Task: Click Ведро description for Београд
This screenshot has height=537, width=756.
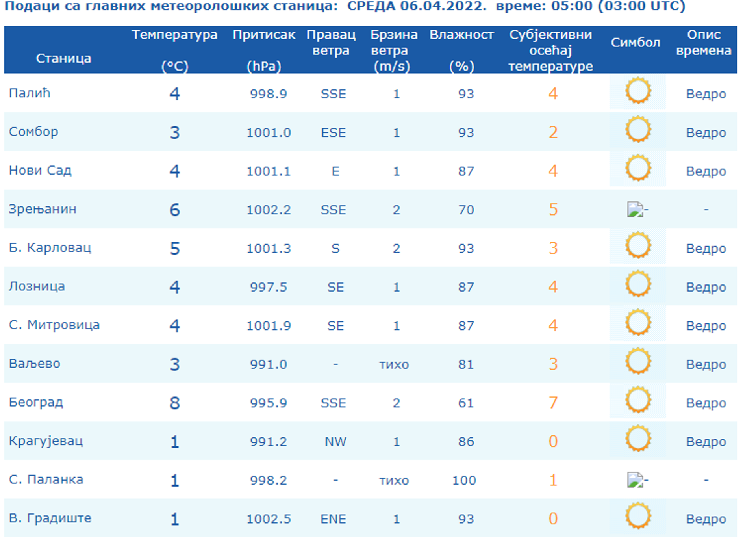Action: tap(706, 403)
